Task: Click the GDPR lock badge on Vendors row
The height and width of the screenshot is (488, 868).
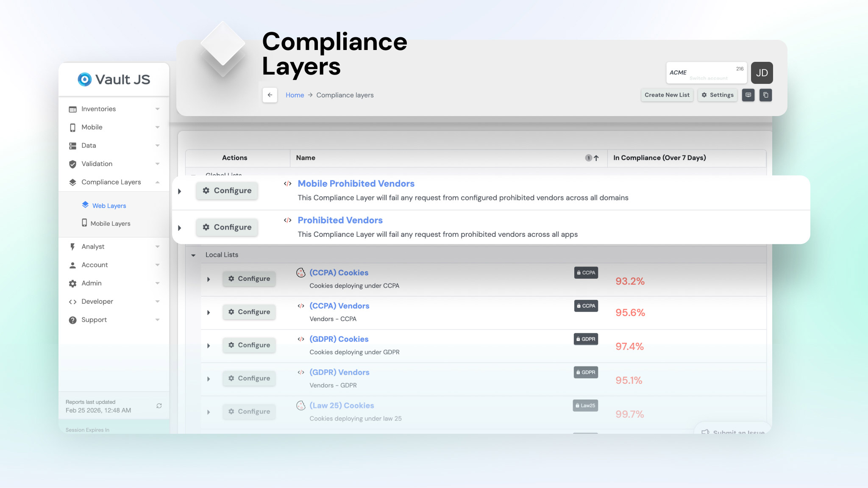Action: [x=585, y=372]
